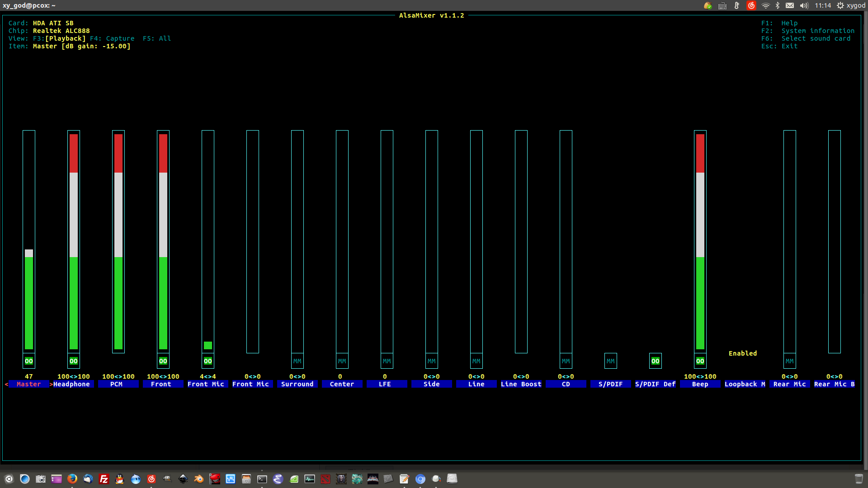Launch Thunderbird mail from the dock

[x=88, y=479]
